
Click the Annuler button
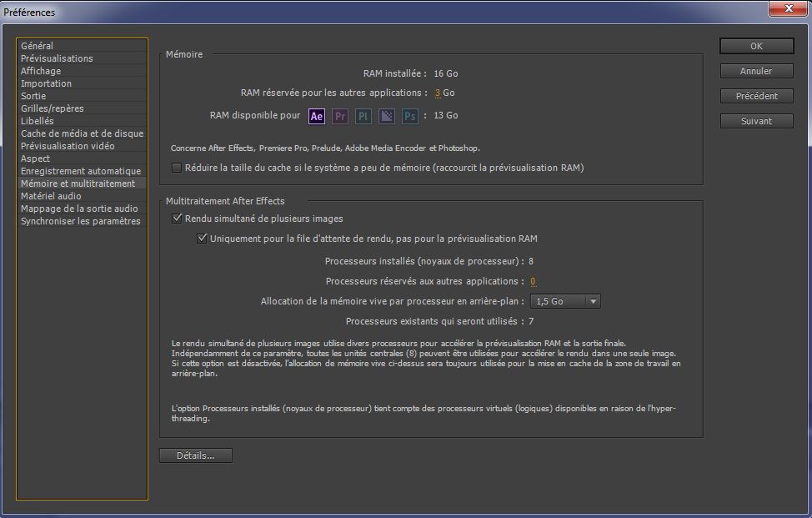(x=757, y=71)
